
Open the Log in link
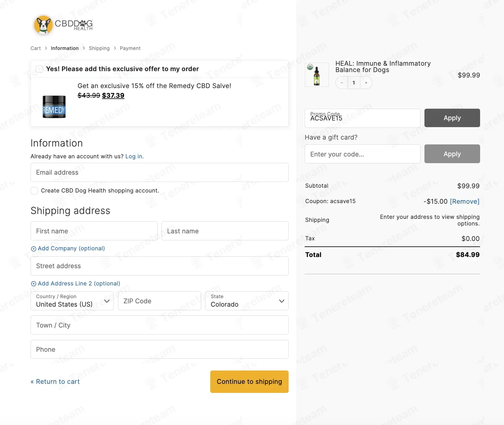pyautogui.click(x=135, y=156)
